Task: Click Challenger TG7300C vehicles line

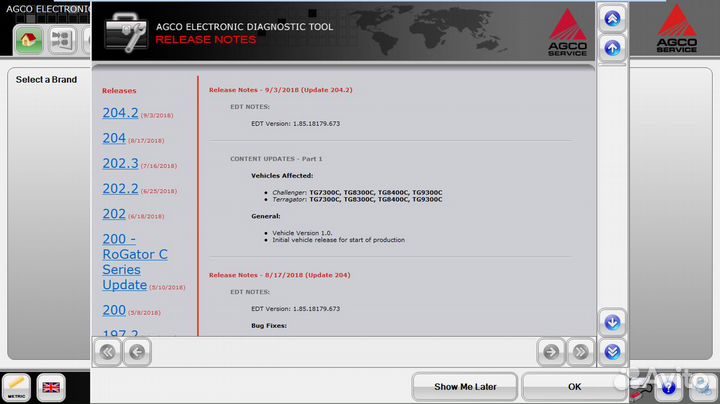Action: click(357, 192)
